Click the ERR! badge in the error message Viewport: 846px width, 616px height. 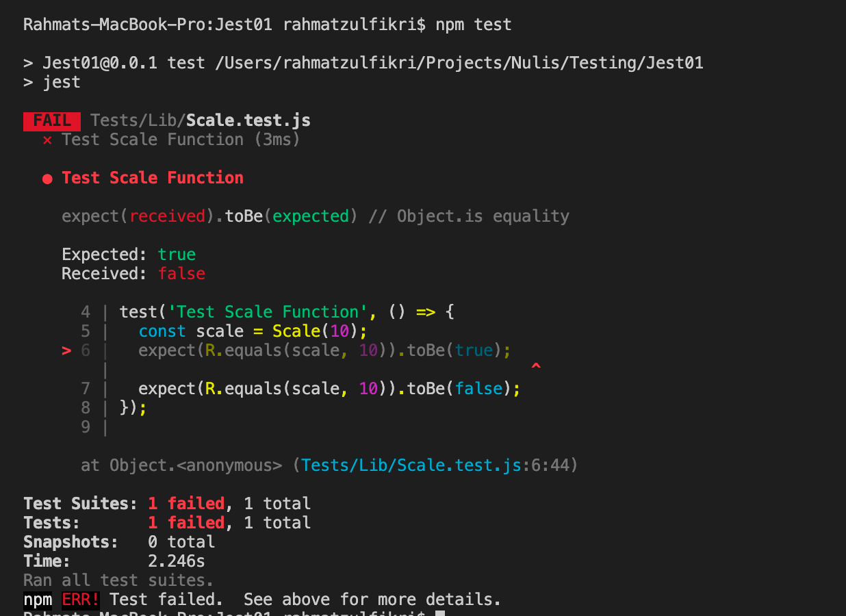80,600
